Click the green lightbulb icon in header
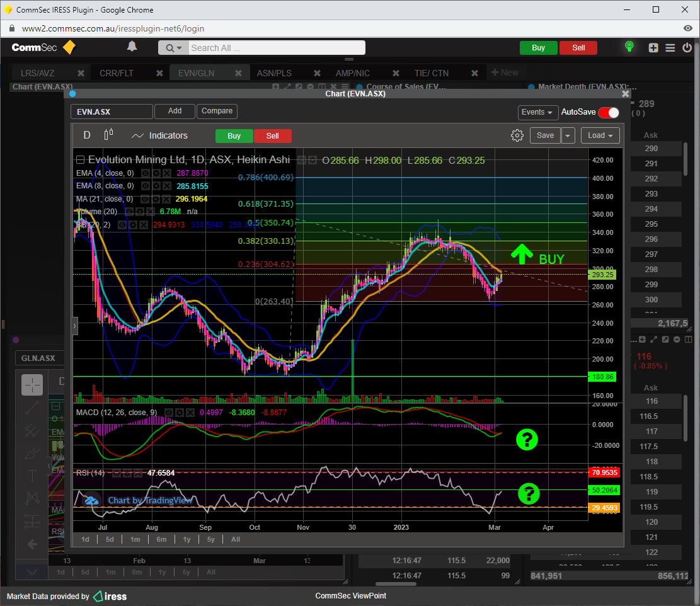This screenshot has width=700, height=606. click(x=629, y=47)
